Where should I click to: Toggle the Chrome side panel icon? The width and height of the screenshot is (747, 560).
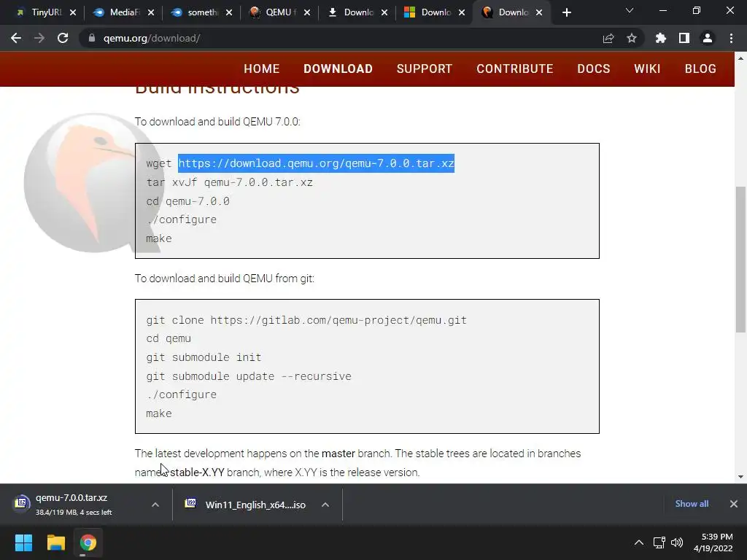684,38
